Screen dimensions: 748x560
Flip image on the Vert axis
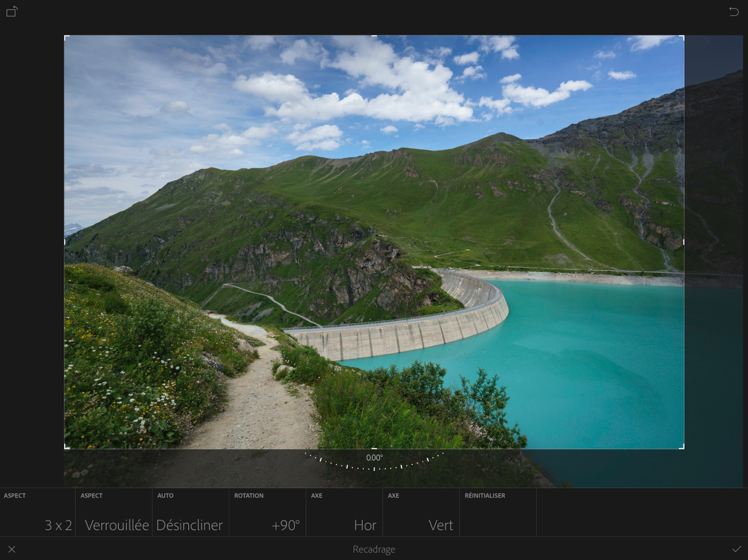click(421, 512)
